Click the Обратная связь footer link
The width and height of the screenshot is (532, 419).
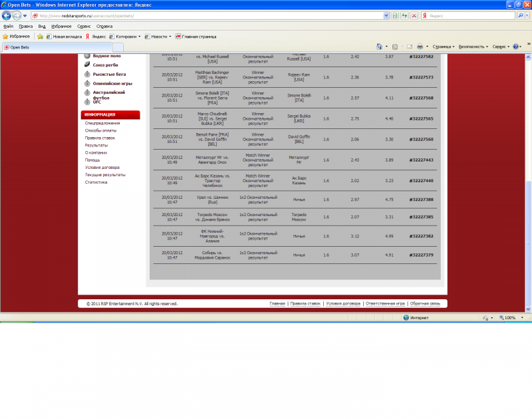[x=425, y=304]
